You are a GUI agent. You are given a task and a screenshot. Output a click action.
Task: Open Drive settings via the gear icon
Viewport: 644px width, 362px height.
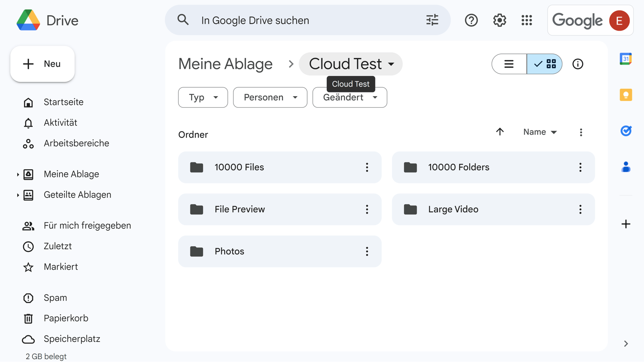click(x=499, y=20)
